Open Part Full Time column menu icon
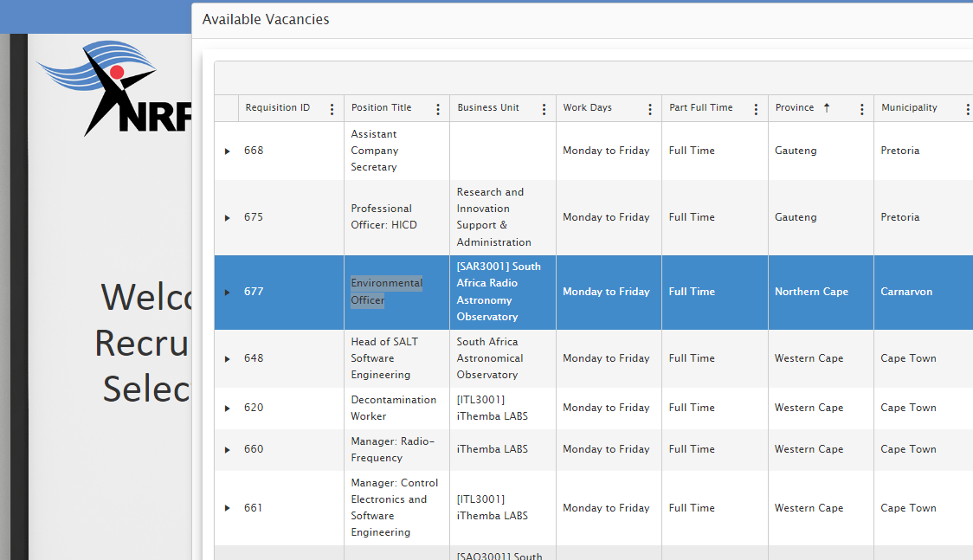973x560 pixels. 756,109
